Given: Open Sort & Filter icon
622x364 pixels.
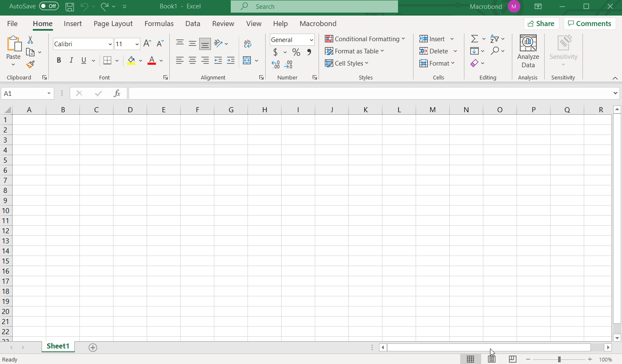Looking at the screenshot, I should click(x=495, y=39).
